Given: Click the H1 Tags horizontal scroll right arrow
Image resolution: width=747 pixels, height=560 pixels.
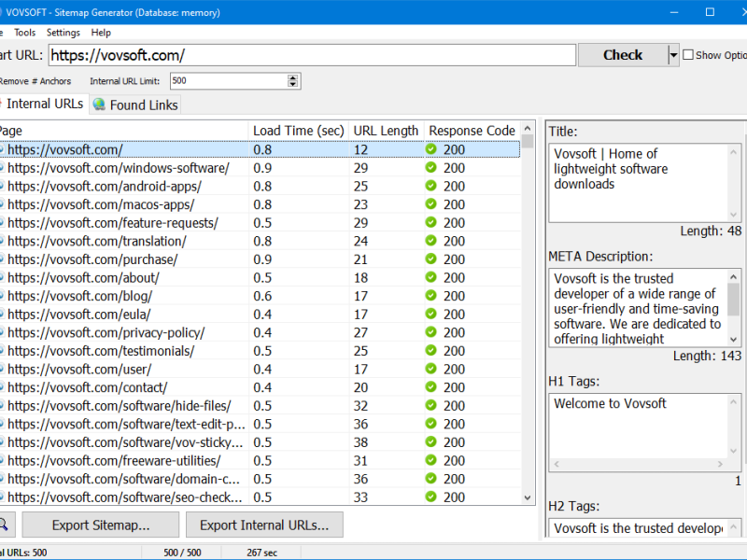Looking at the screenshot, I should point(720,464).
